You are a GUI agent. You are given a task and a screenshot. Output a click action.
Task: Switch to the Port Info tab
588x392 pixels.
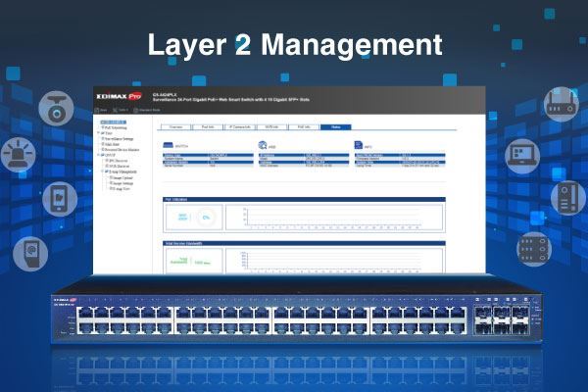pyautogui.click(x=208, y=126)
